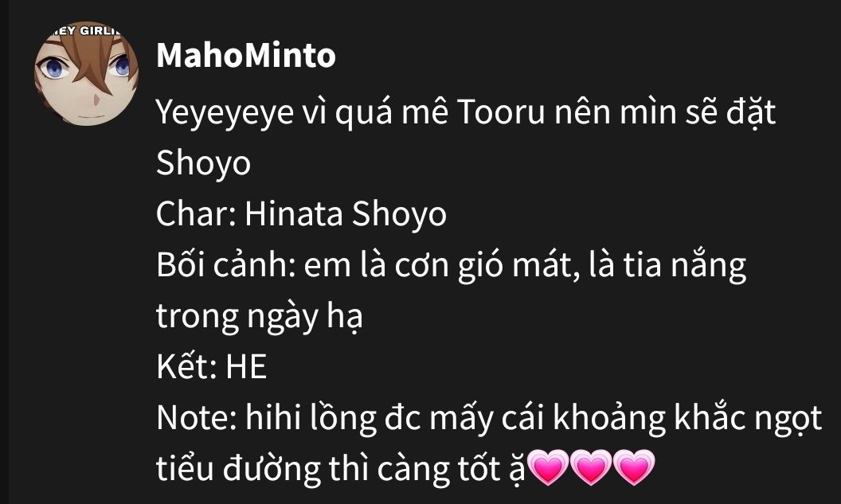Click the text "trong ngày hạ"
Screen dimensions: 841x504
pos(259,316)
